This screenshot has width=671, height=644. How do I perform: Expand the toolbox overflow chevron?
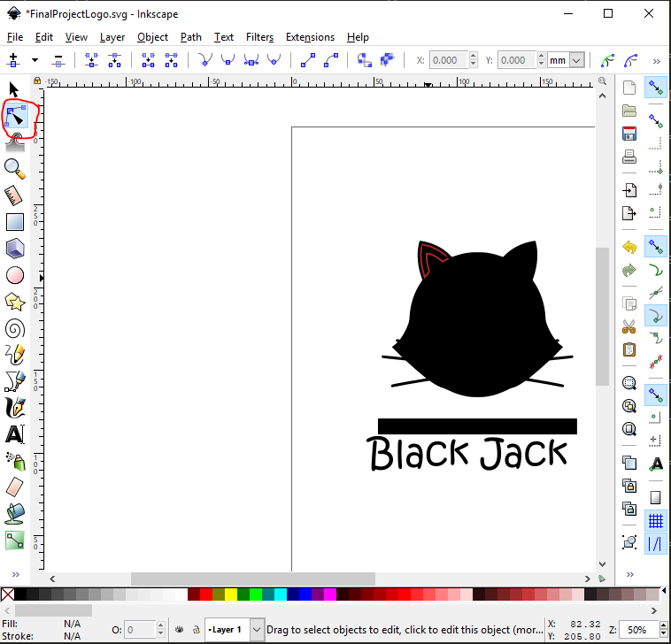(x=16, y=574)
